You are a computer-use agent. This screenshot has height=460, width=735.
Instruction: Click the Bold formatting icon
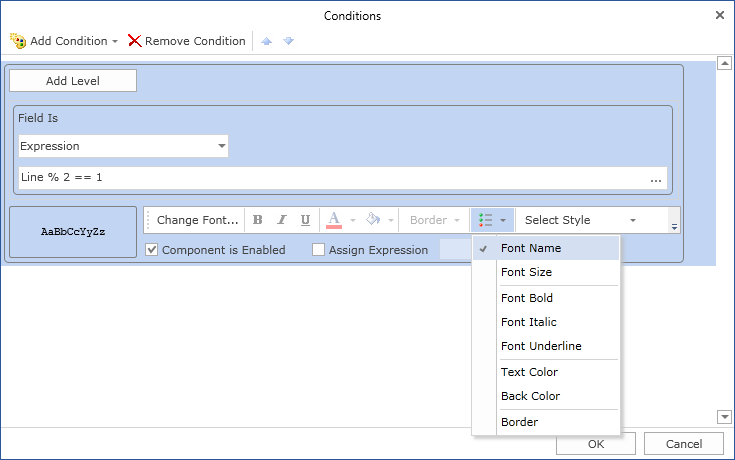click(258, 220)
